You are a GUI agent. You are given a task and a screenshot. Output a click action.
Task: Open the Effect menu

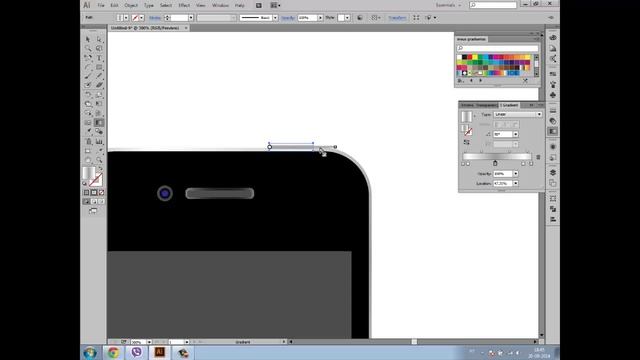tap(184, 5)
